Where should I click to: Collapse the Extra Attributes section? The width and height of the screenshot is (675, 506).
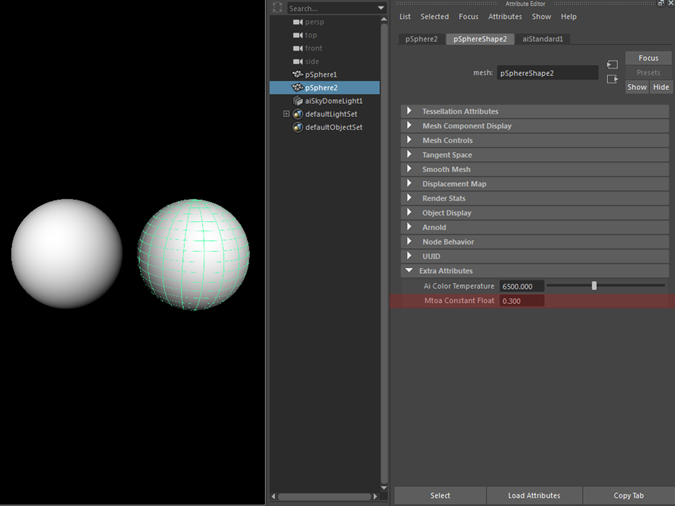tap(535, 271)
